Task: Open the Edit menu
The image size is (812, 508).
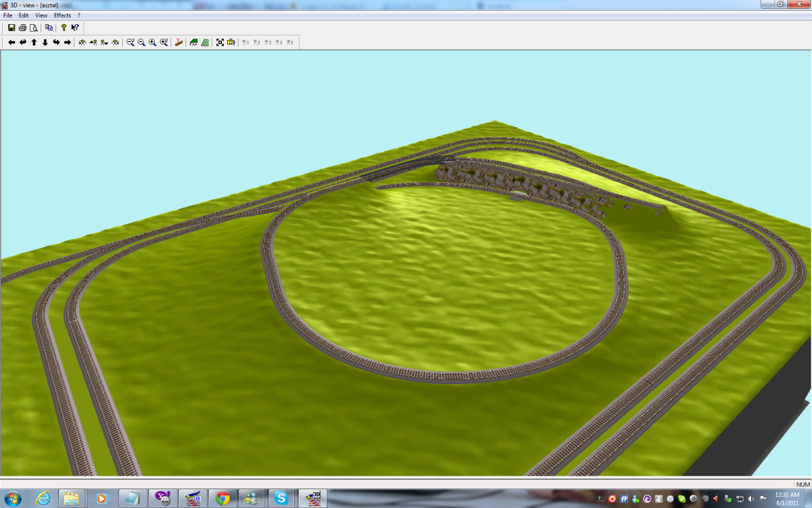Action: click(x=23, y=15)
